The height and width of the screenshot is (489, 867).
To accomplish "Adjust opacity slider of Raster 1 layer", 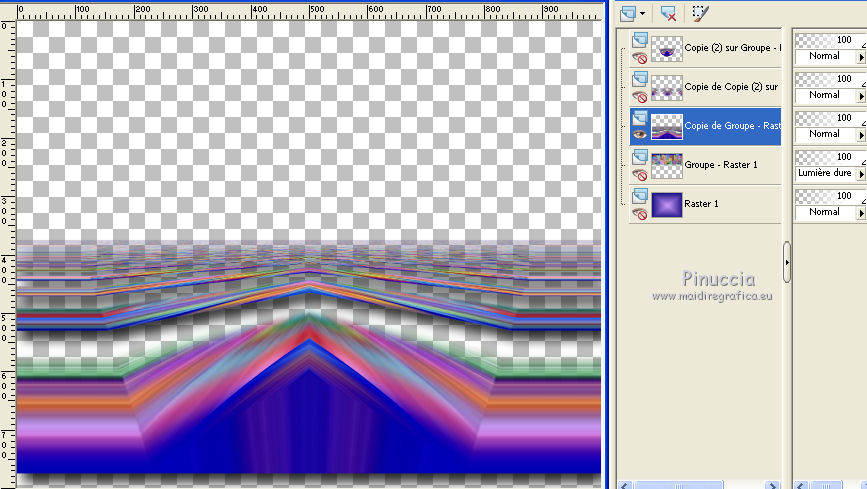I will 831,196.
